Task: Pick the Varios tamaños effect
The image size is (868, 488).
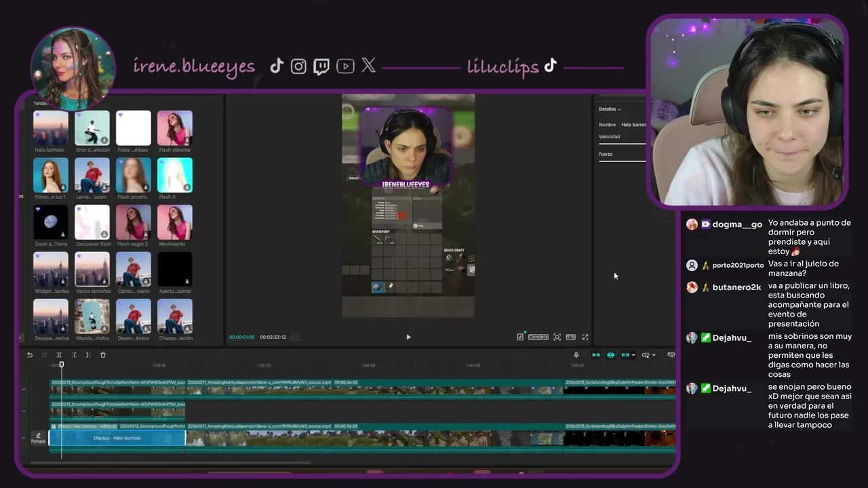Action: coord(92,270)
